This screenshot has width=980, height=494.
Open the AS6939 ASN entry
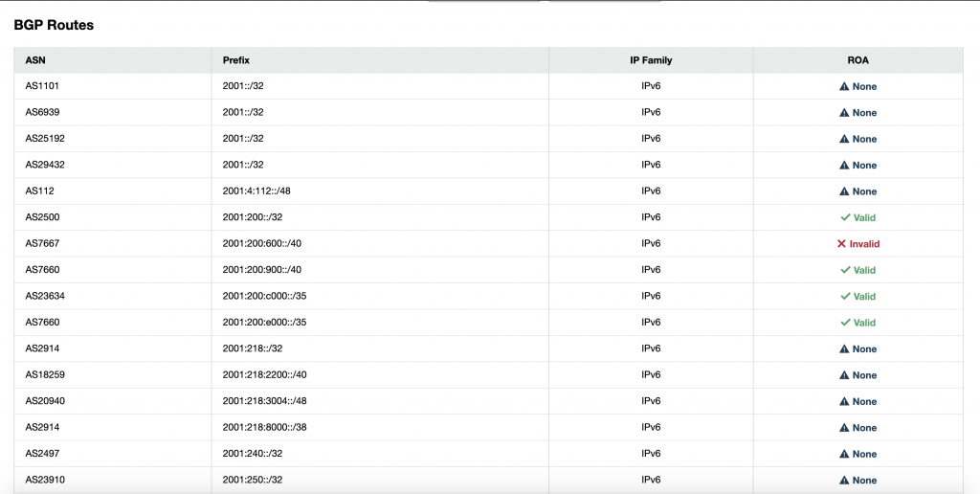click(x=42, y=113)
